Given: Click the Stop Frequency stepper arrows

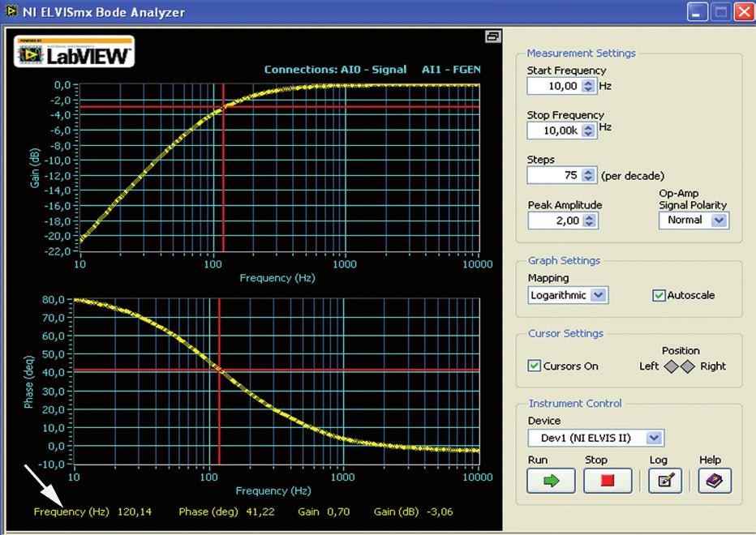Looking at the screenshot, I should tap(588, 131).
